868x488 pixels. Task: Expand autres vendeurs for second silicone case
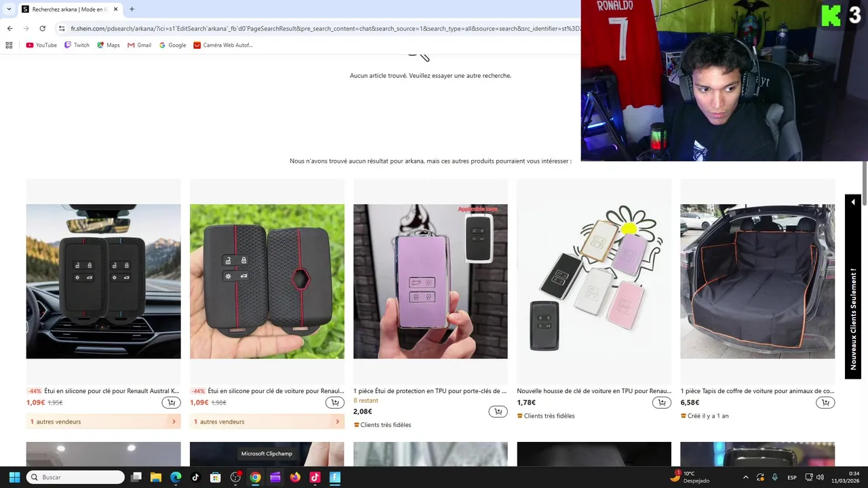click(267, 422)
